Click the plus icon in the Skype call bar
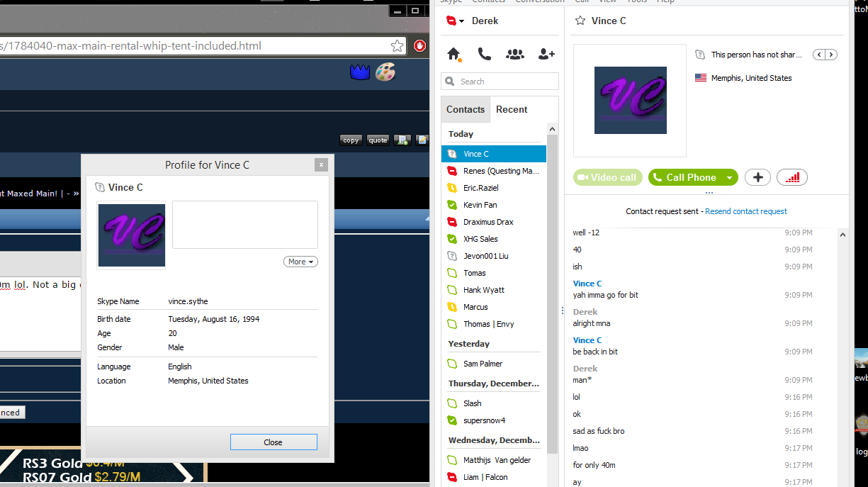The height and width of the screenshot is (487, 868). (757, 177)
